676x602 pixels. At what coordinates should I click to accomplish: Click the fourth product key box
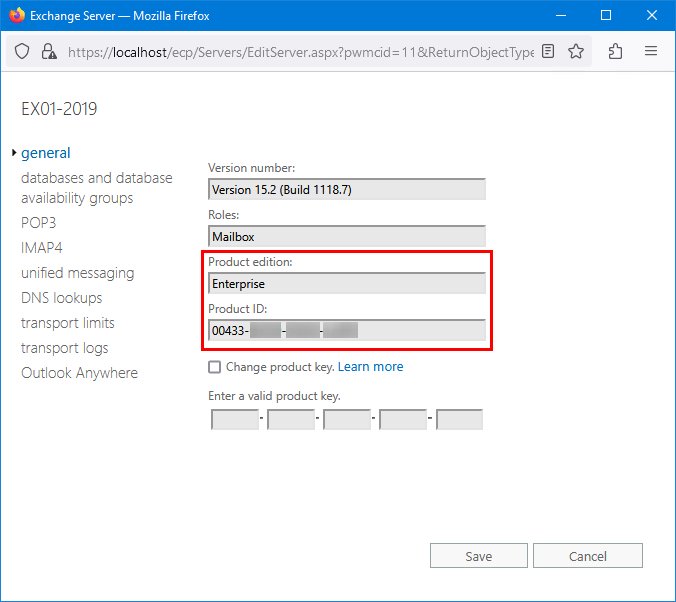(403, 419)
